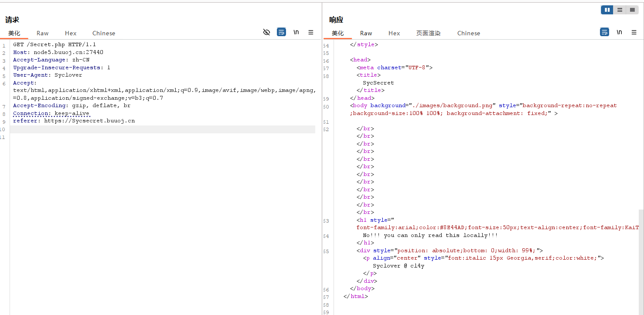Image resolution: width=644 pixels, height=315 pixels.
Task: Toggle hidden characters eye icon in request panel
Action: click(x=267, y=32)
